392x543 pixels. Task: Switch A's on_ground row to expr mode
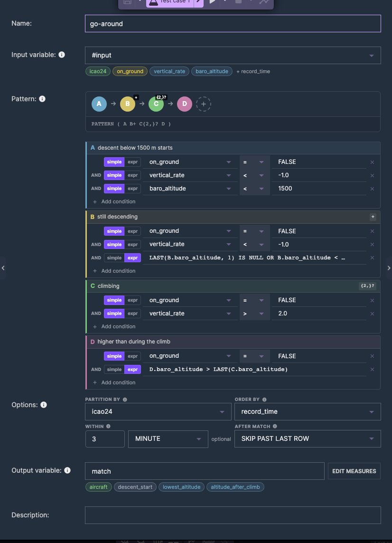pyautogui.click(x=132, y=162)
